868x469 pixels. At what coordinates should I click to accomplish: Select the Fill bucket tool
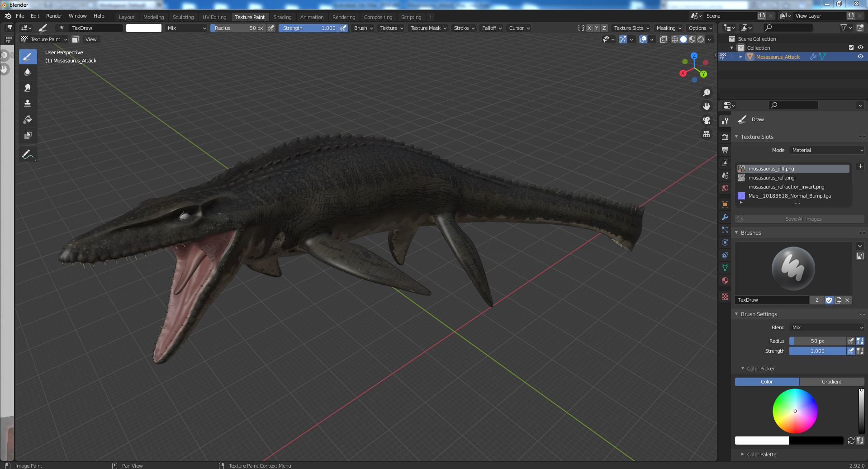(28, 119)
